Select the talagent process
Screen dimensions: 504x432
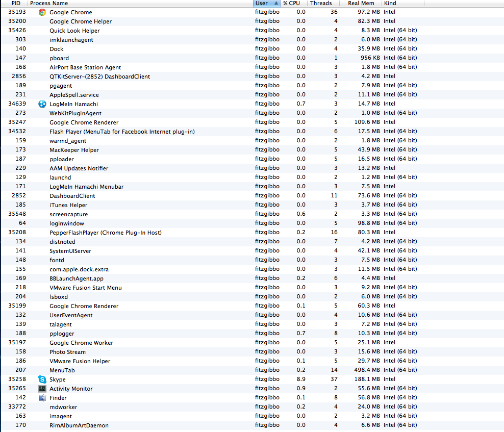[x=252, y=324]
